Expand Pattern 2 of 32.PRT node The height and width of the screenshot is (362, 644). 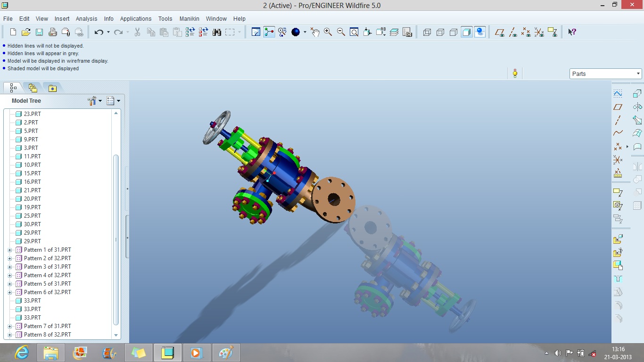click(x=10, y=258)
